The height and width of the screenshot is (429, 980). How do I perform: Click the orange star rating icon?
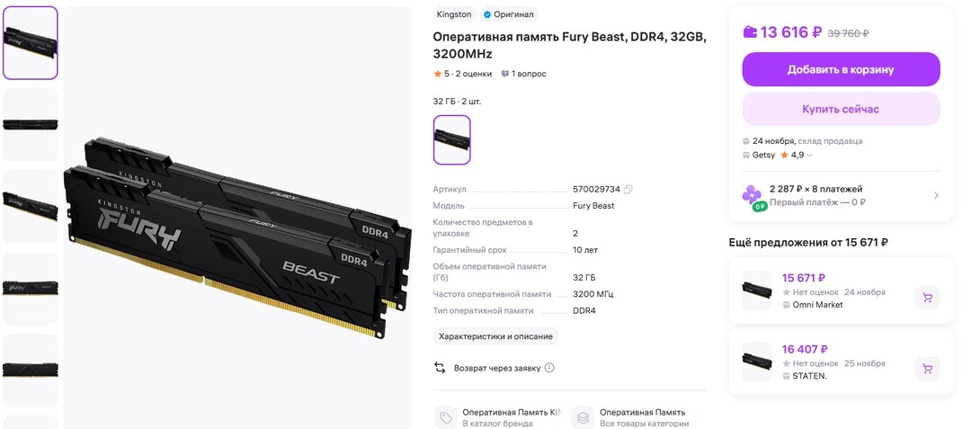pos(438,74)
